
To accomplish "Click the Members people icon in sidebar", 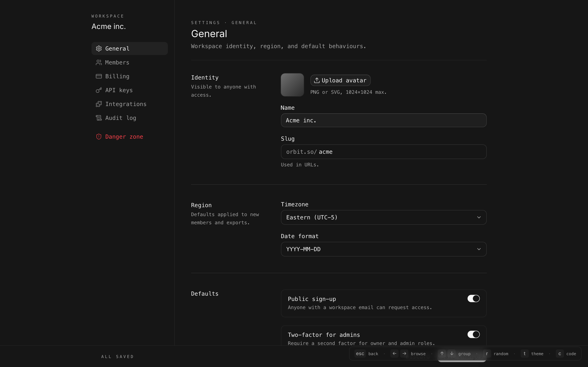I will coord(99,62).
